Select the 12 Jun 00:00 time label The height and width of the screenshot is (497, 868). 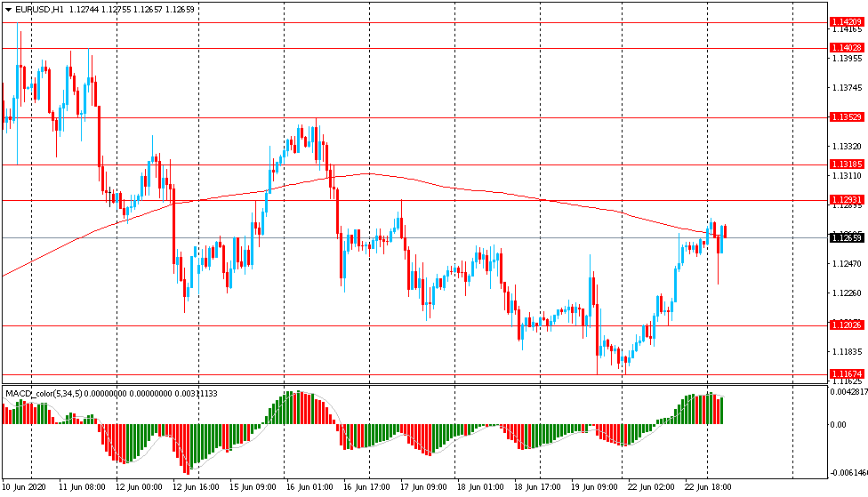(x=139, y=487)
